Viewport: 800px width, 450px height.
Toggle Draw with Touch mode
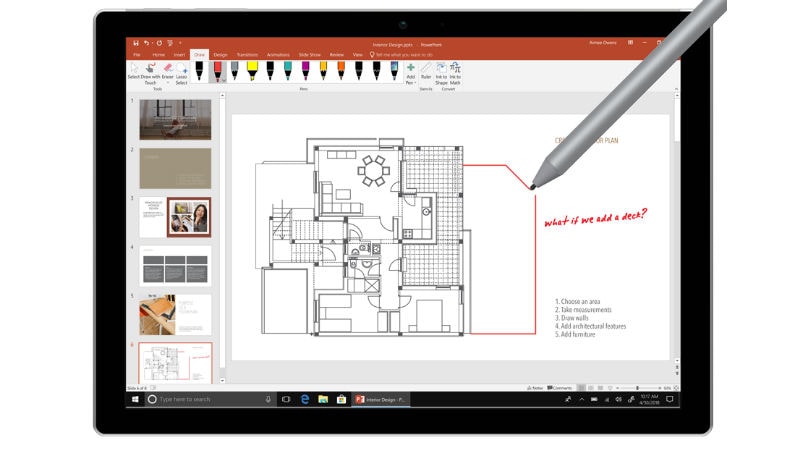coord(151,68)
